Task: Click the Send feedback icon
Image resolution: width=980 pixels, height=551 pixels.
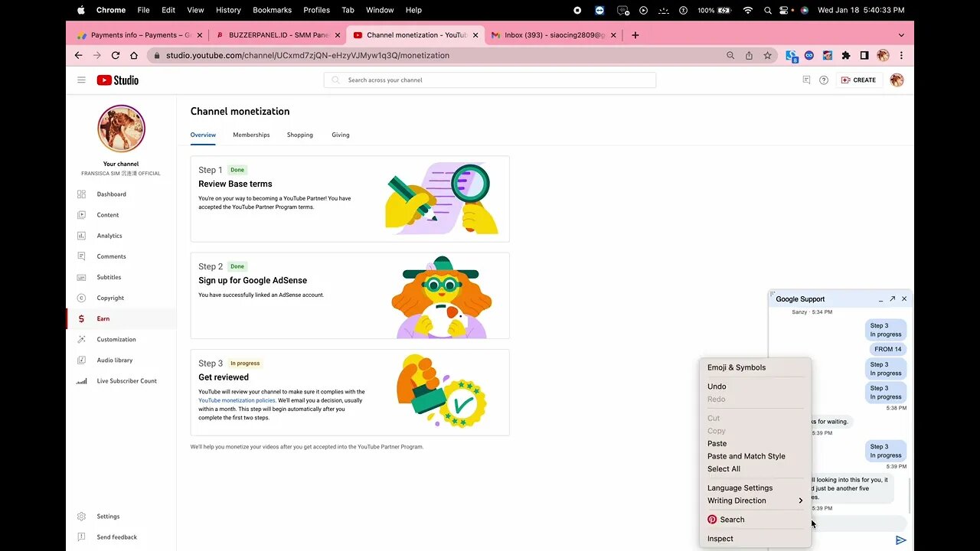Action: 81,537
